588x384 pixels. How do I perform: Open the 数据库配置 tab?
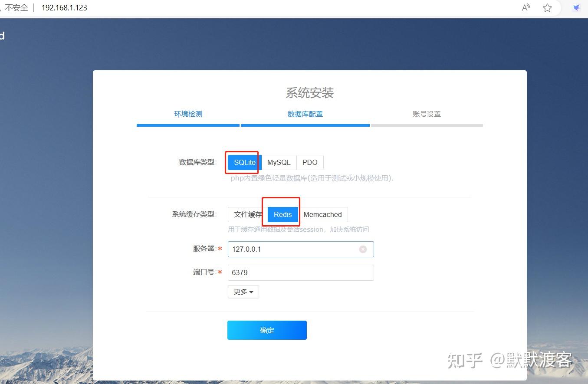[305, 114]
